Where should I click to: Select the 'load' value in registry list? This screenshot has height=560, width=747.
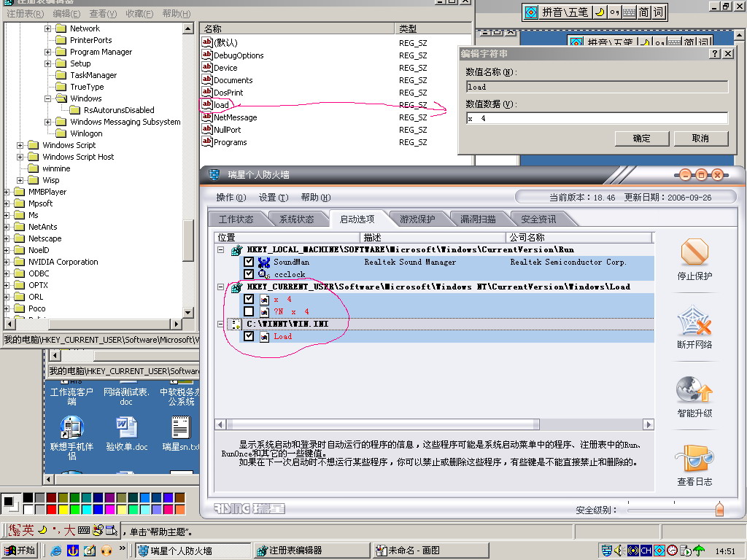coord(221,105)
